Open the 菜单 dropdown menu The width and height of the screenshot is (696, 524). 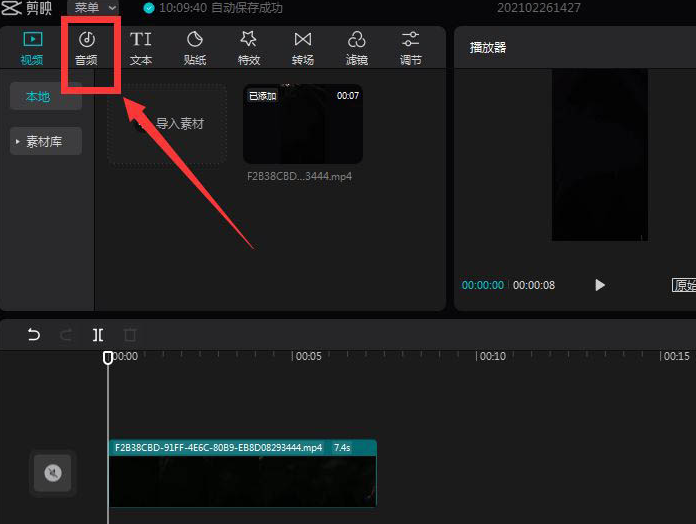(94, 8)
